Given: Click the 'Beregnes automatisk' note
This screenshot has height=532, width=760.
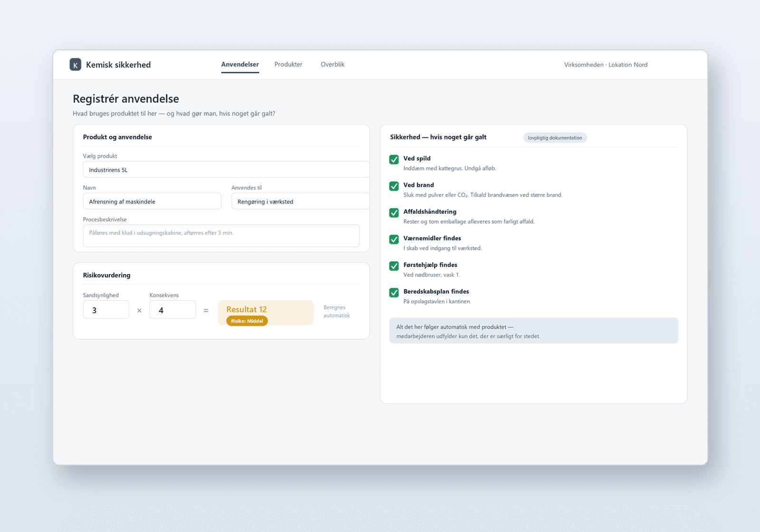Looking at the screenshot, I should 337,312.
